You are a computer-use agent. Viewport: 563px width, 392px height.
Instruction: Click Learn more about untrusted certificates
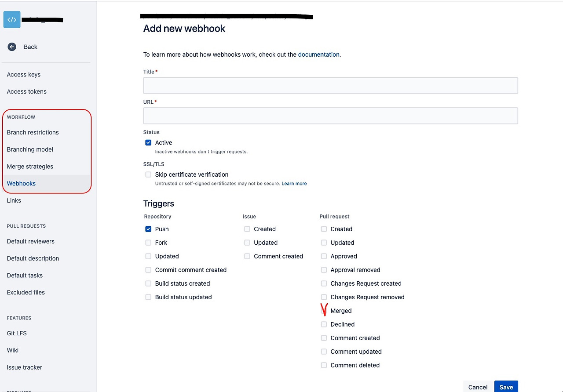coord(294,183)
